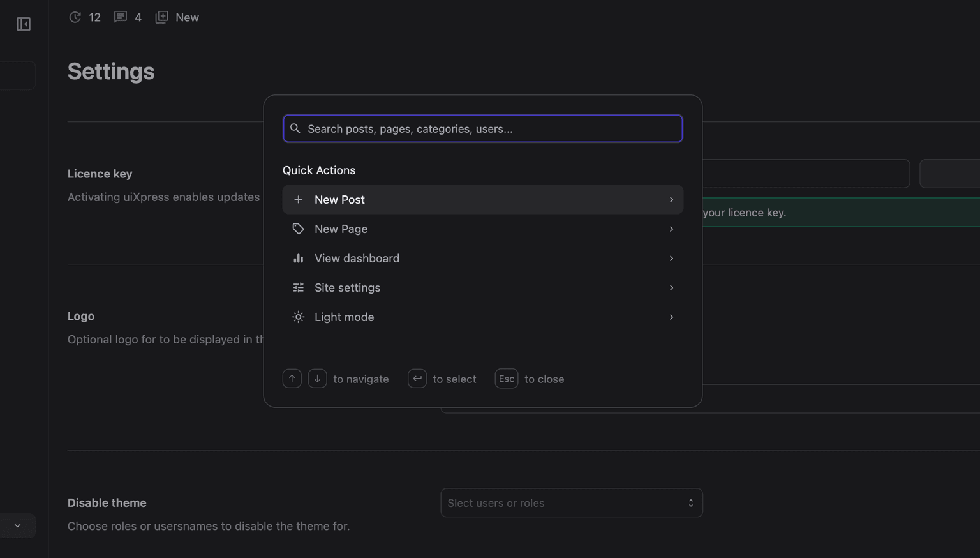980x558 pixels.
Task: Click the stepper on the roles selector
Action: (x=690, y=502)
